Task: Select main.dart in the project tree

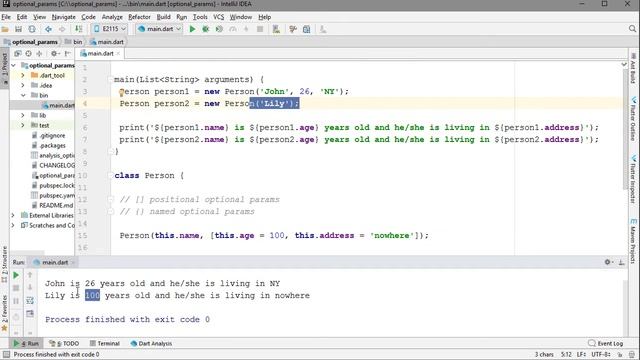Action: (x=58, y=105)
